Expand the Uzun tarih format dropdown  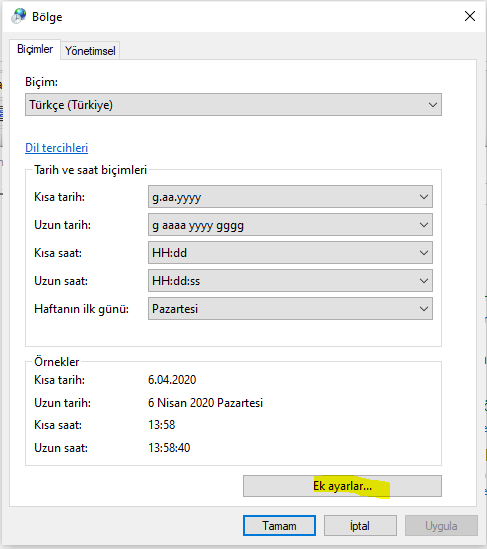[x=290, y=225]
